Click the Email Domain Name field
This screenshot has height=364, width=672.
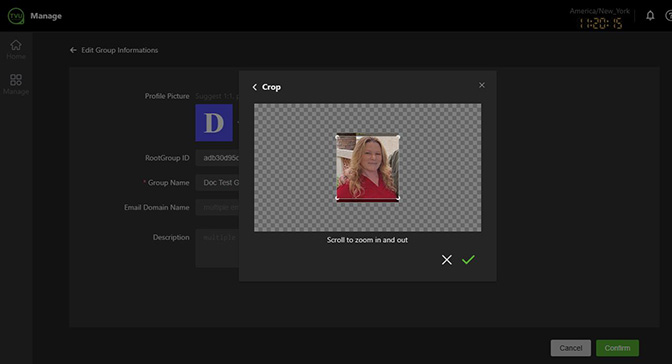point(217,208)
